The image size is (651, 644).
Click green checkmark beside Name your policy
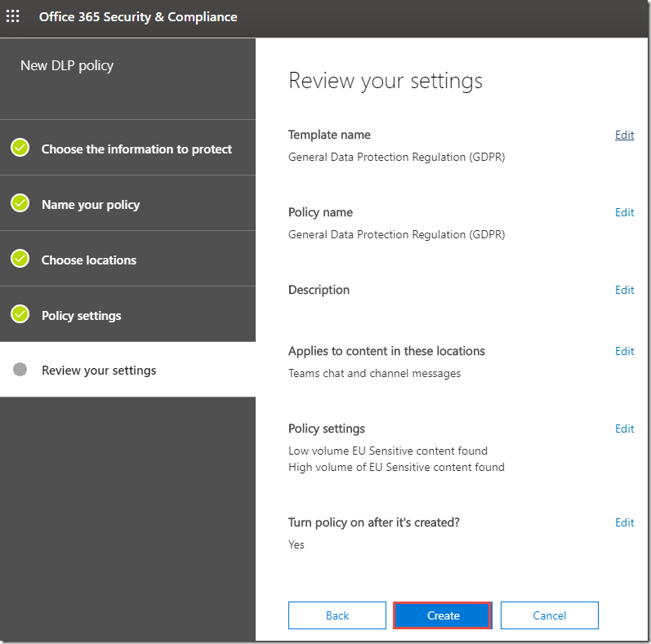(x=20, y=203)
